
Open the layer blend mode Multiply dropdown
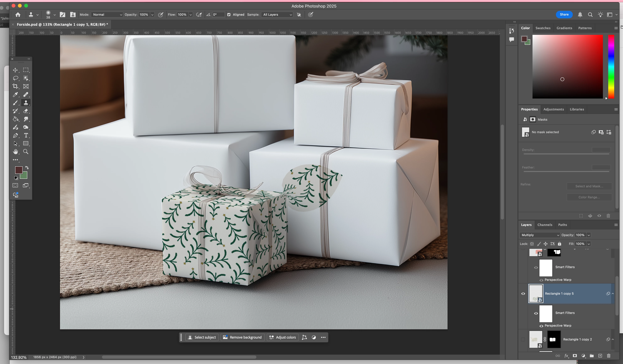540,235
